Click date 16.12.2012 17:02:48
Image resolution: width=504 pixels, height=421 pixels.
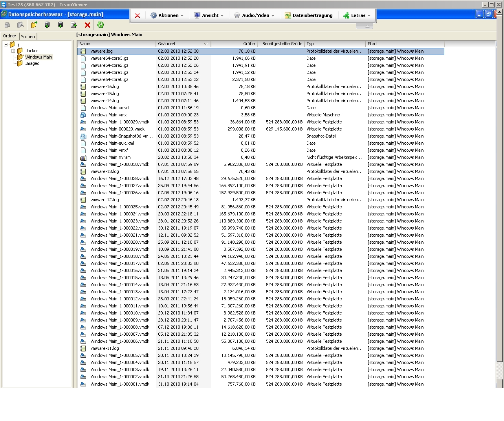[x=178, y=178]
